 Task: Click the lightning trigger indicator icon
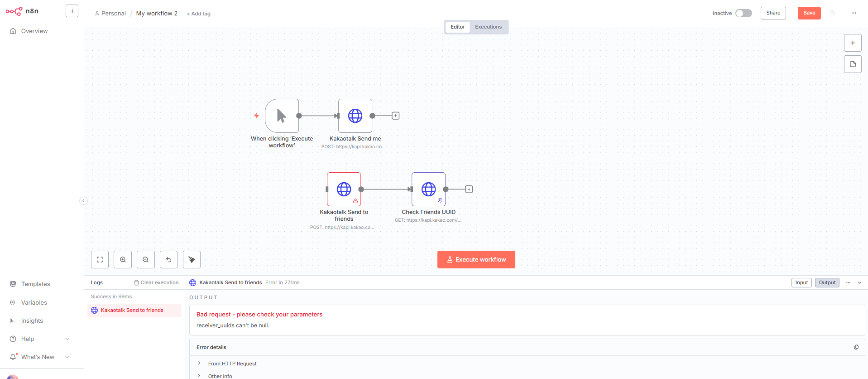pyautogui.click(x=256, y=116)
